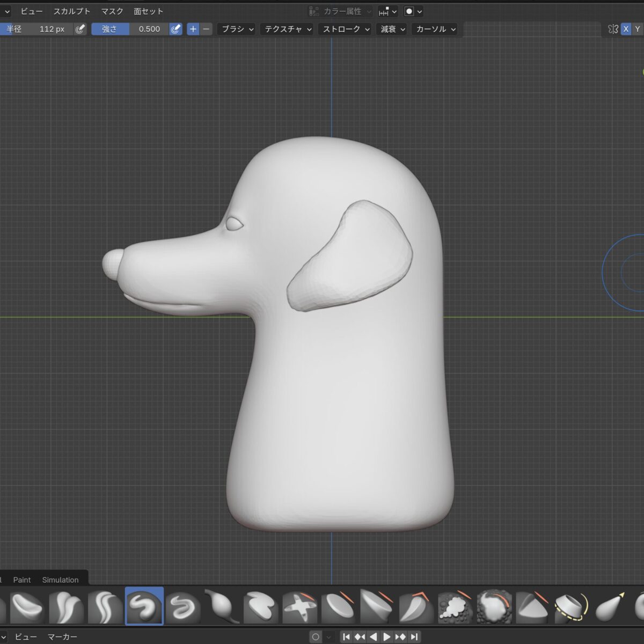Open the 減衰 falloff dropdown

tap(392, 29)
